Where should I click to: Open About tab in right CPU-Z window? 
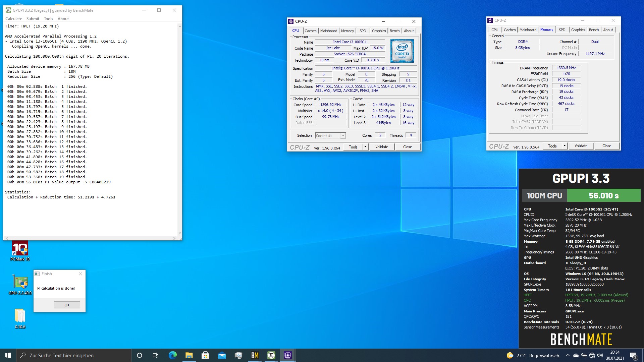608,30
